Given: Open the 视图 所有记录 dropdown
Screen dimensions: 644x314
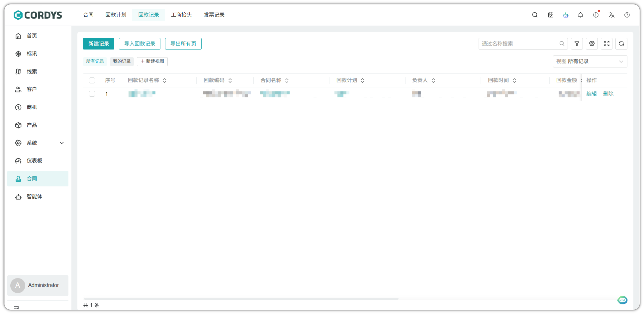Looking at the screenshot, I should click(x=590, y=61).
